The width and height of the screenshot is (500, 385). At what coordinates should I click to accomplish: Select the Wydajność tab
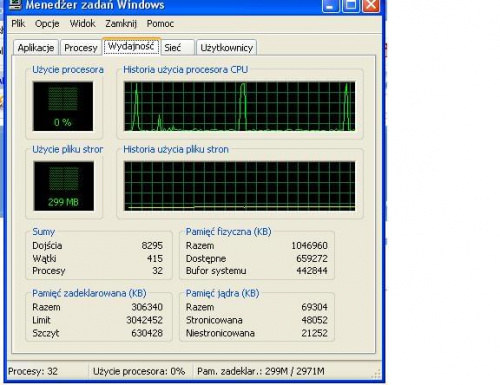click(x=131, y=46)
